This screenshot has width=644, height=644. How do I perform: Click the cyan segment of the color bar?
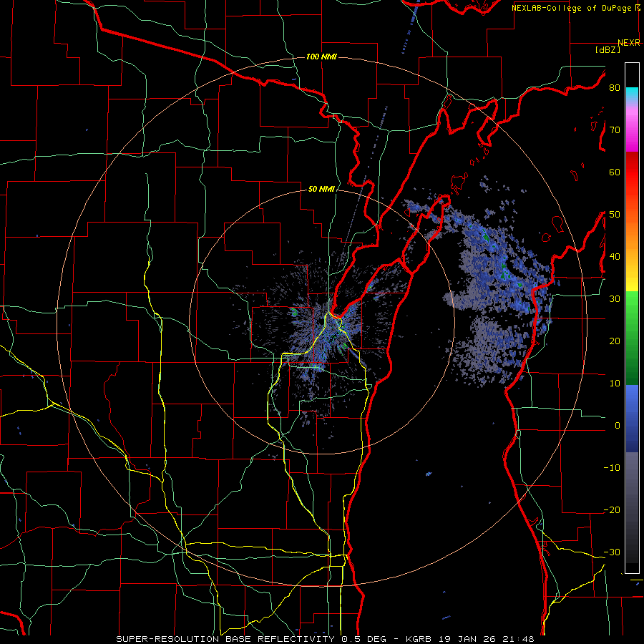click(x=632, y=93)
